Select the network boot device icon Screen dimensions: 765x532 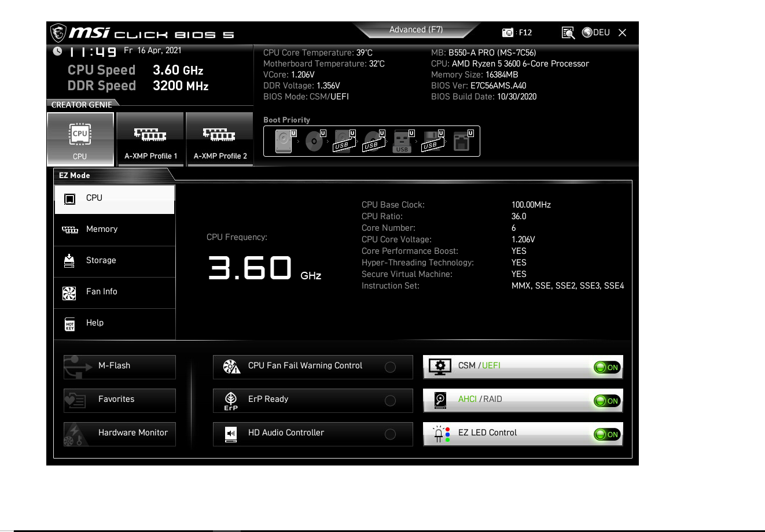click(462, 141)
